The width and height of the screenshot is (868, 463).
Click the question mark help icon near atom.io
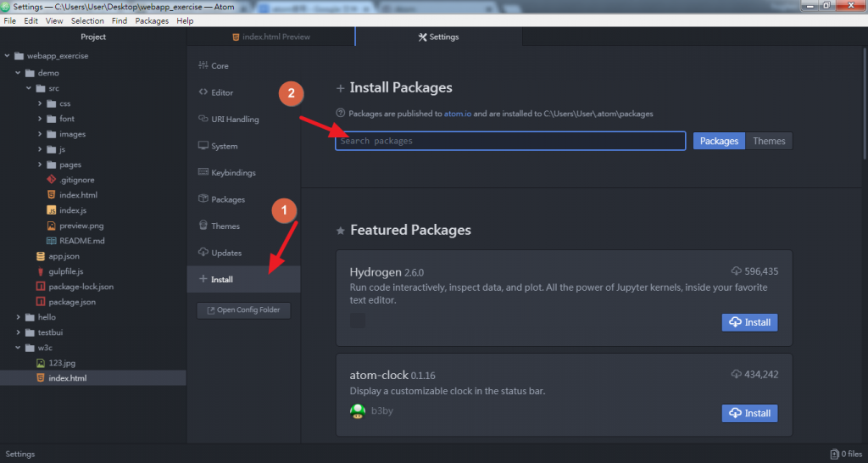(x=341, y=113)
